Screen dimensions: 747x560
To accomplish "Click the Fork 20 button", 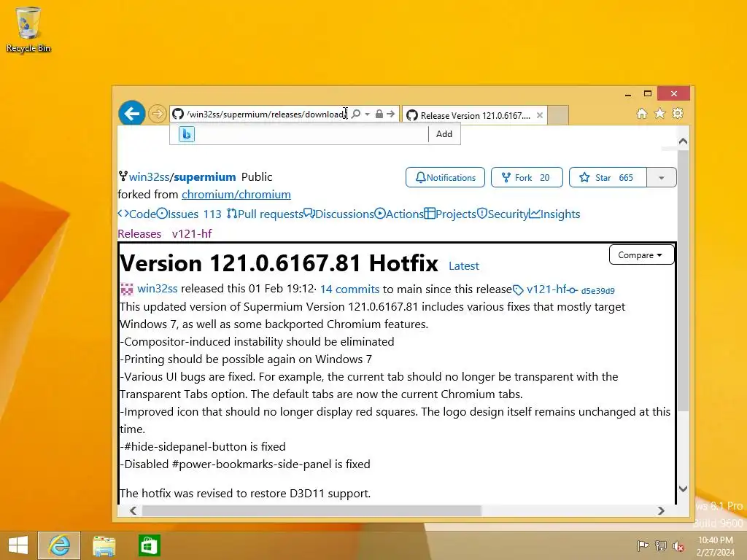I will (527, 178).
